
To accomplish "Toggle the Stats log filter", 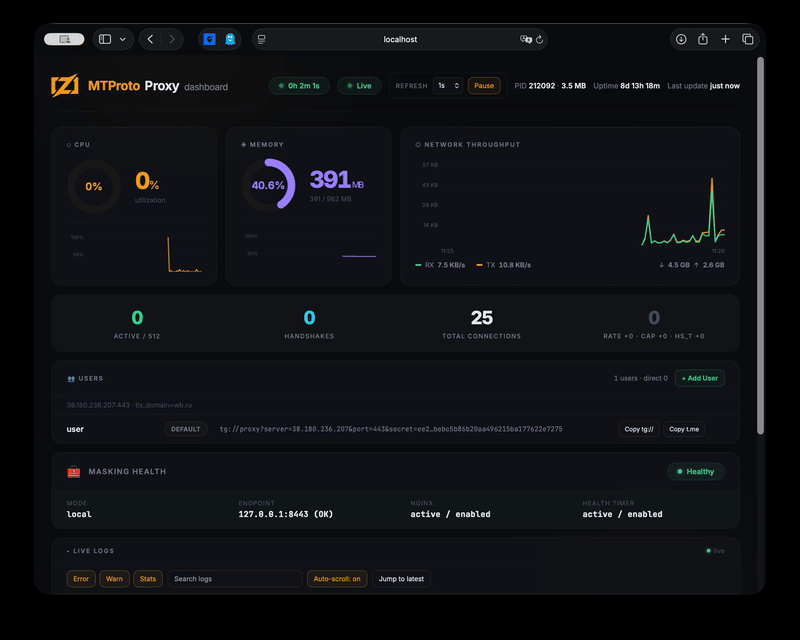I will pos(148,579).
